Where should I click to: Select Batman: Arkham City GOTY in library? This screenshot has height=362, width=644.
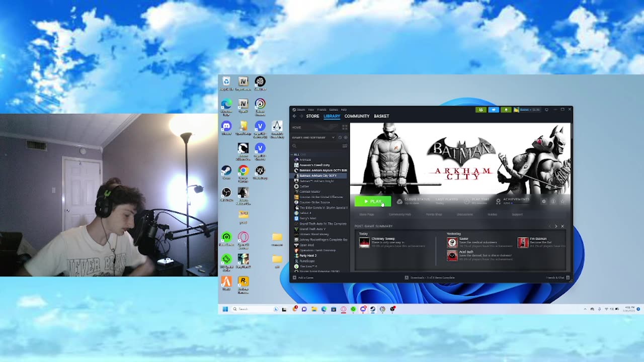point(320,175)
